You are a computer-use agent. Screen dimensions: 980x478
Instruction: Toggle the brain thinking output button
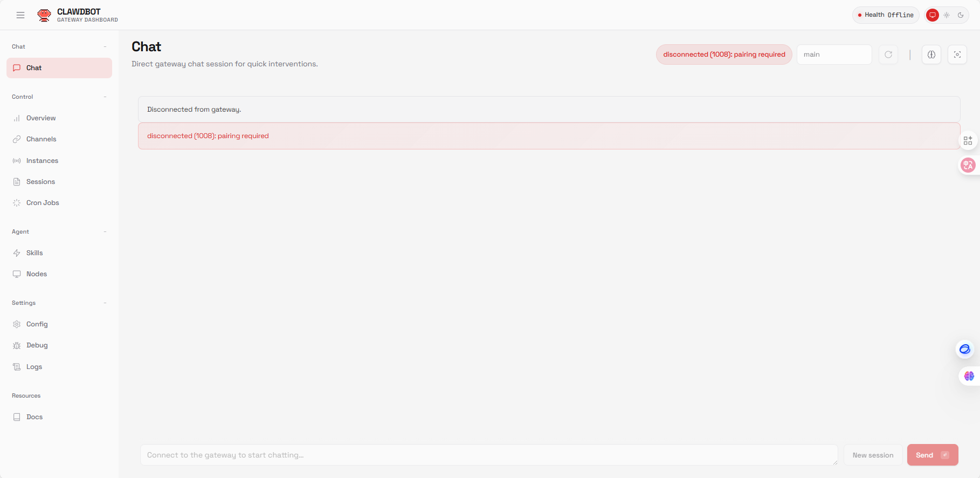(x=931, y=54)
